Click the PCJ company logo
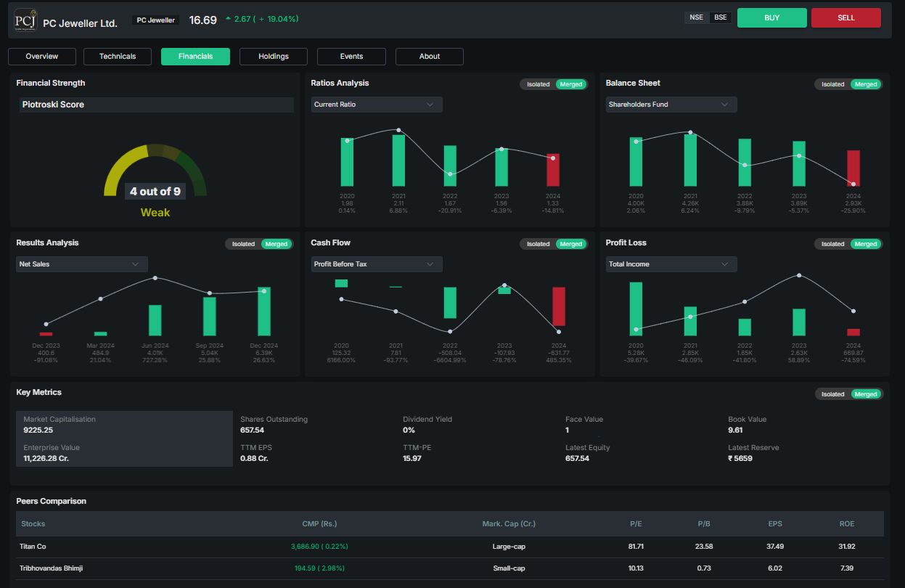905x588 pixels. click(x=25, y=20)
